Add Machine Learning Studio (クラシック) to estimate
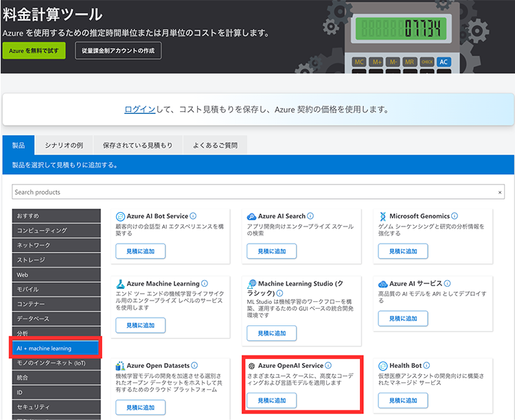 (x=272, y=334)
